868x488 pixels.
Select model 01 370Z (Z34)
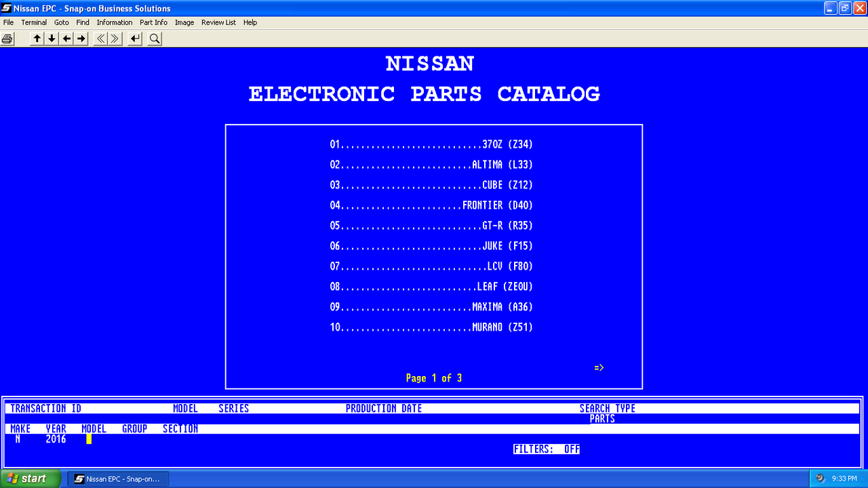[432, 144]
